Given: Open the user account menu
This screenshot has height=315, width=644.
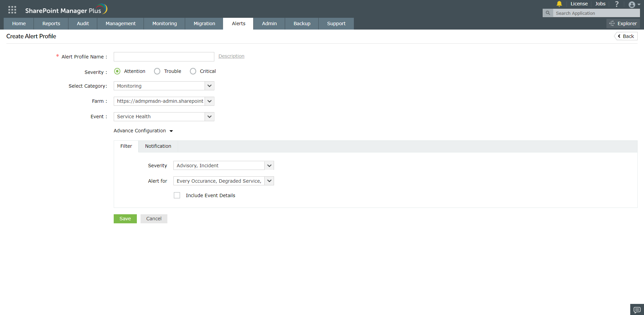Looking at the screenshot, I should pos(632,5).
